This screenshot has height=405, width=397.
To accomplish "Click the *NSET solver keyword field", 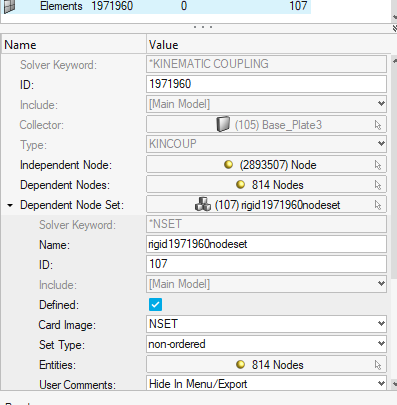I will 266,224.
